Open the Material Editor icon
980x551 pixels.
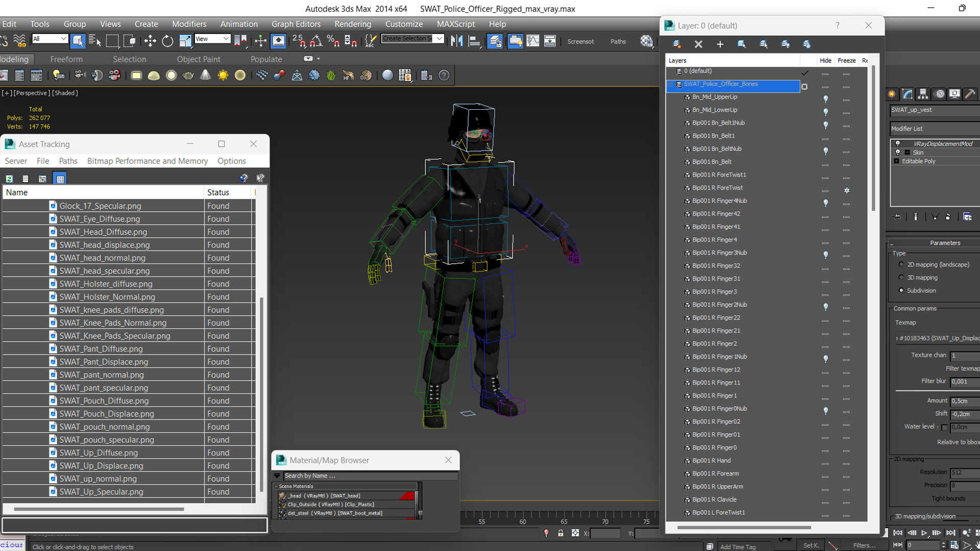[x=647, y=41]
